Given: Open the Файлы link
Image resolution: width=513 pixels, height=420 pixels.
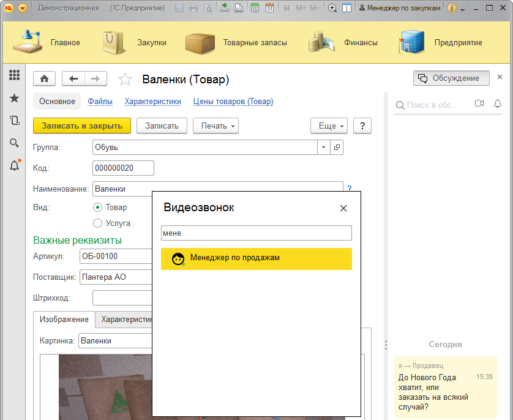Looking at the screenshot, I should 100,102.
